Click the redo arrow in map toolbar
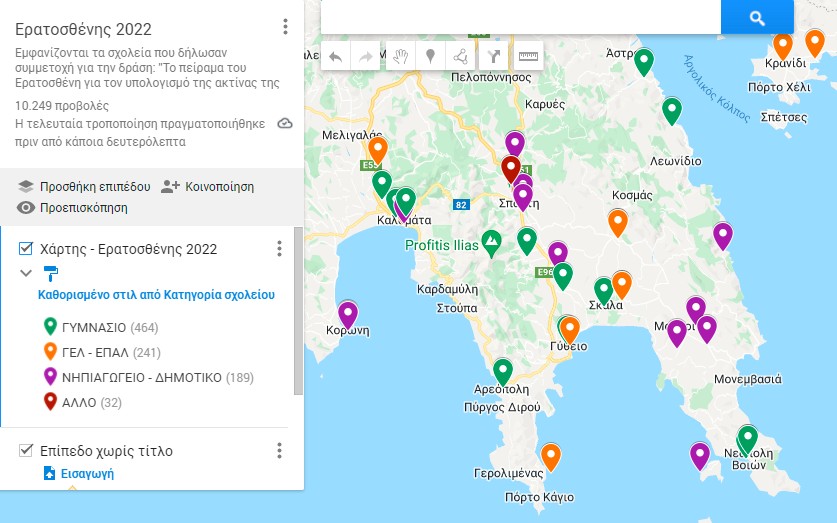Image resolution: width=837 pixels, height=523 pixels. (x=366, y=57)
